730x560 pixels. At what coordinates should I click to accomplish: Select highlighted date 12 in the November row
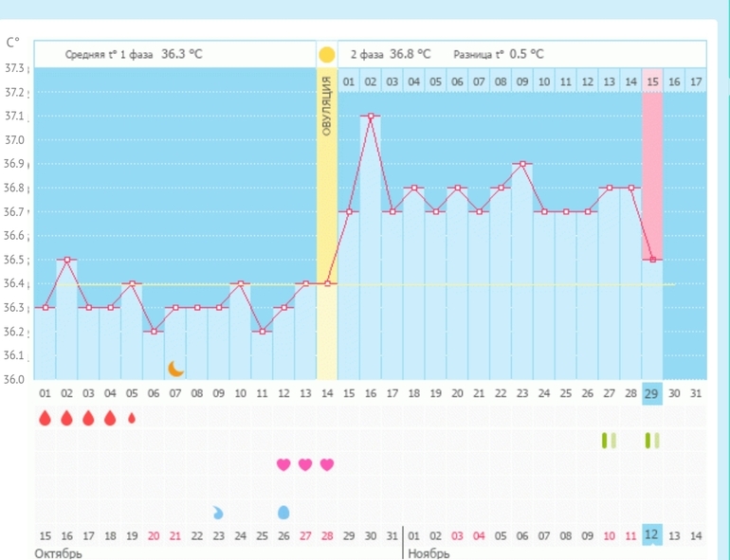(x=652, y=535)
